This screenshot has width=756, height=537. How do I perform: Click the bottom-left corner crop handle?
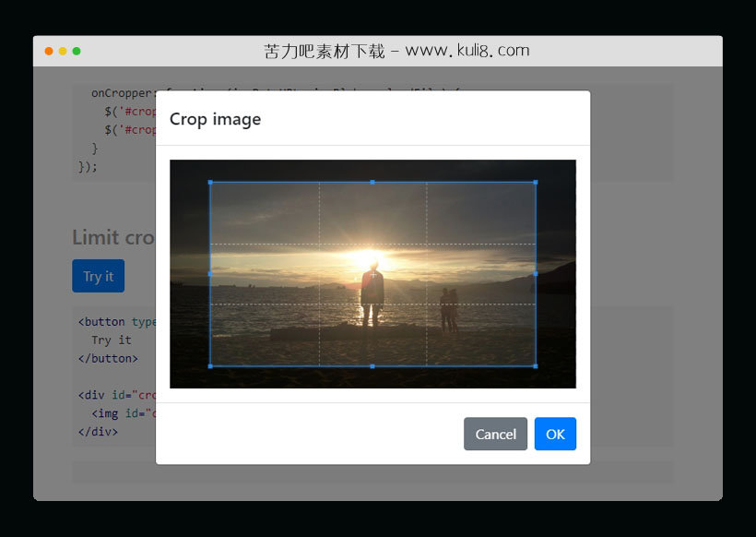[210, 366]
